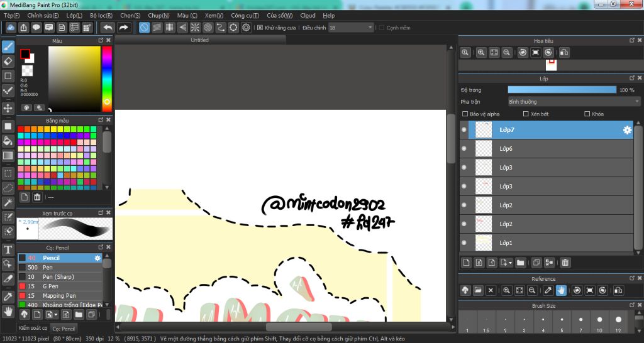Image resolution: width=644 pixels, height=343 pixels.
Task: Enable the Bảo vệ alpha checkbox
Action: pos(465,114)
